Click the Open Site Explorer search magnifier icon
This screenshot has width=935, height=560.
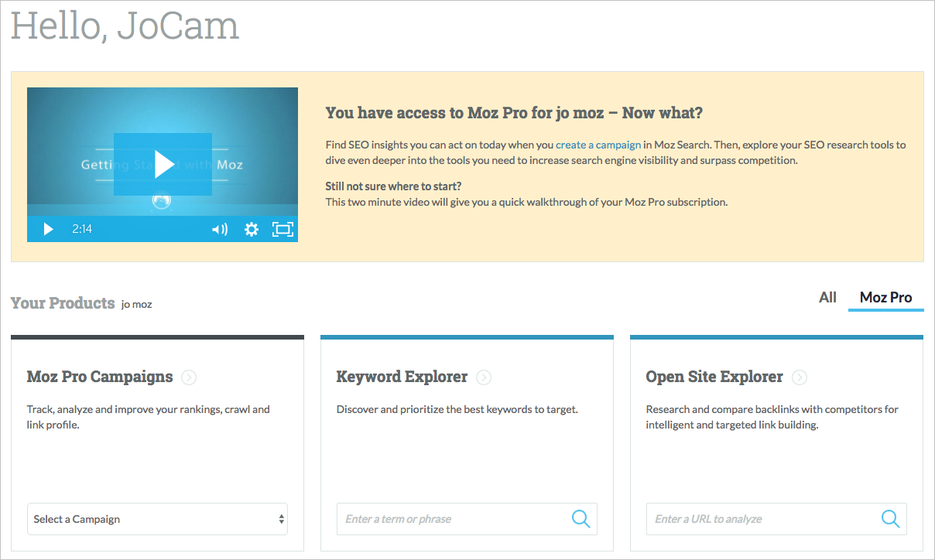click(x=891, y=519)
